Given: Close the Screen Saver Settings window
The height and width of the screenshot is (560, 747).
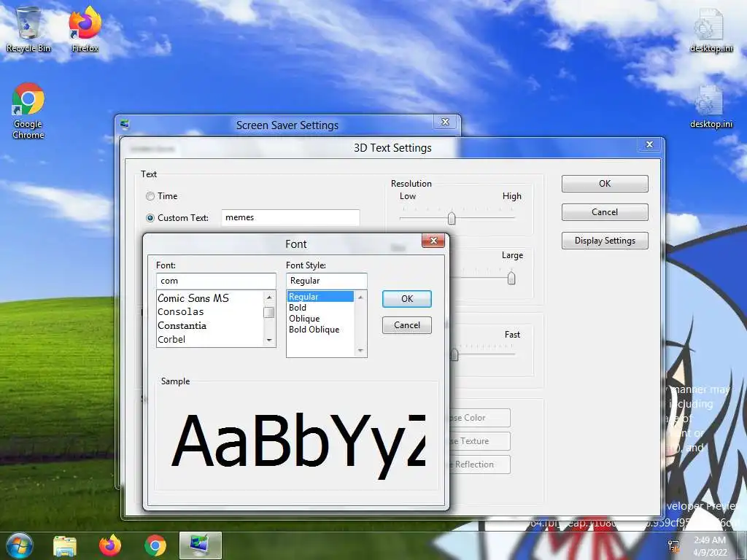Looking at the screenshot, I should click(445, 122).
